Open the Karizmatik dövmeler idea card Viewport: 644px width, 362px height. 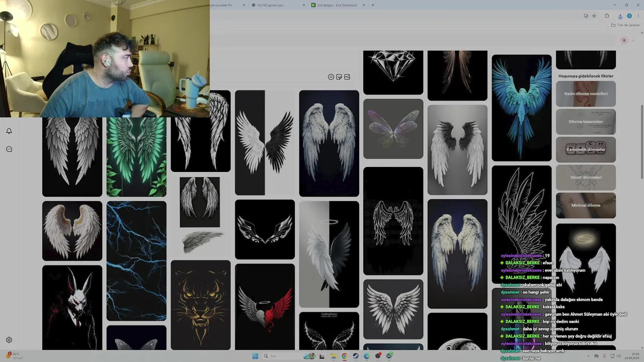586,149
